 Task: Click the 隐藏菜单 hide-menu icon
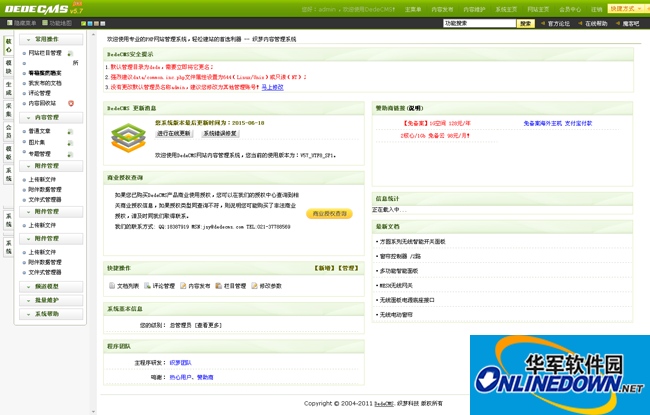point(10,23)
